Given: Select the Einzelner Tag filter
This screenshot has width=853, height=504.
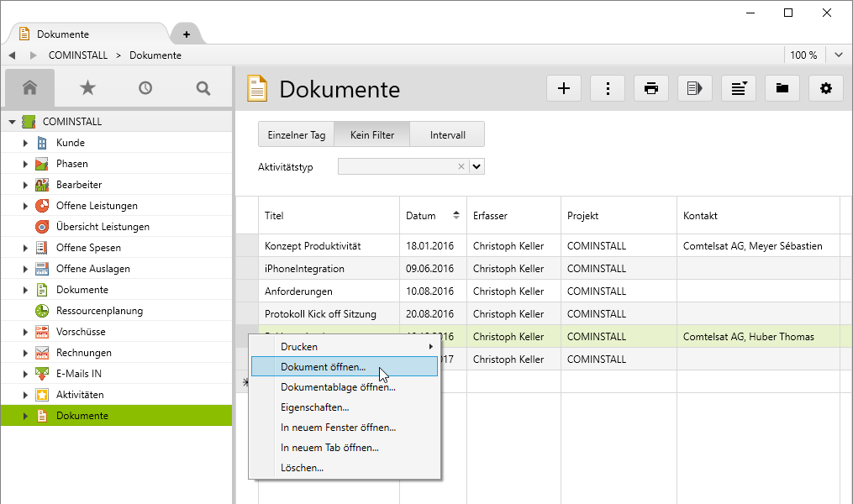Looking at the screenshot, I should pyautogui.click(x=296, y=134).
